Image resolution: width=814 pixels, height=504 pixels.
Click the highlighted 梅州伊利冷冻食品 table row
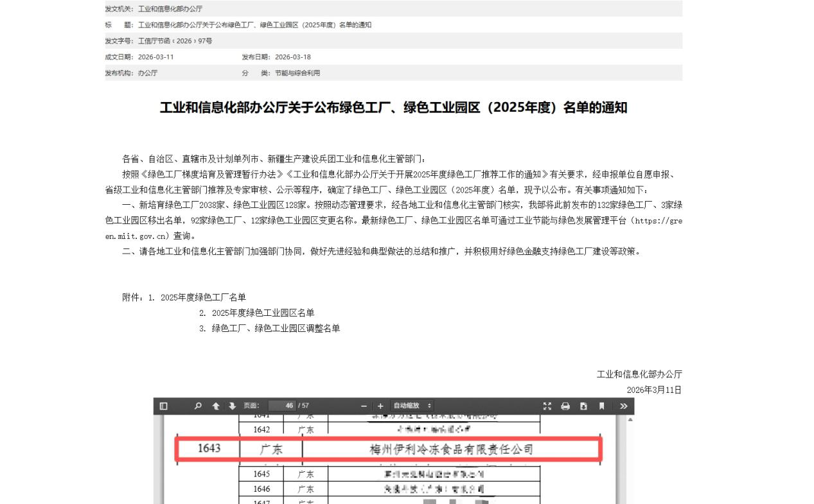(x=389, y=449)
